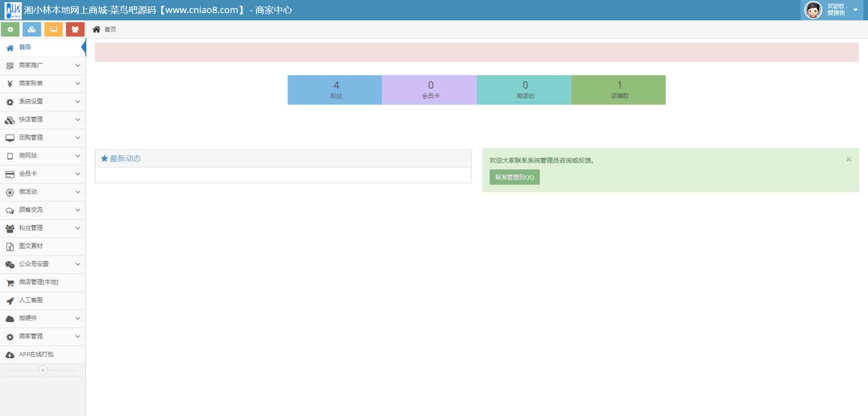Open APP在线打包 menu item
This screenshot has height=416, width=868.
pos(36,355)
